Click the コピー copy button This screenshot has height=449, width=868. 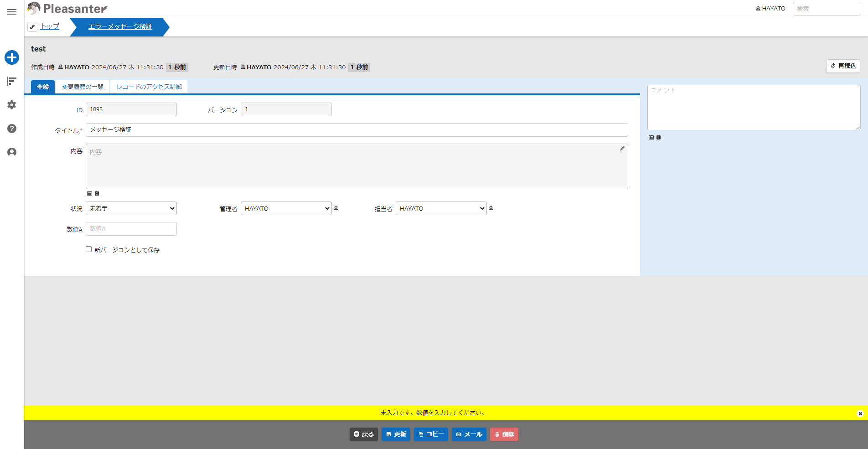[431, 434]
